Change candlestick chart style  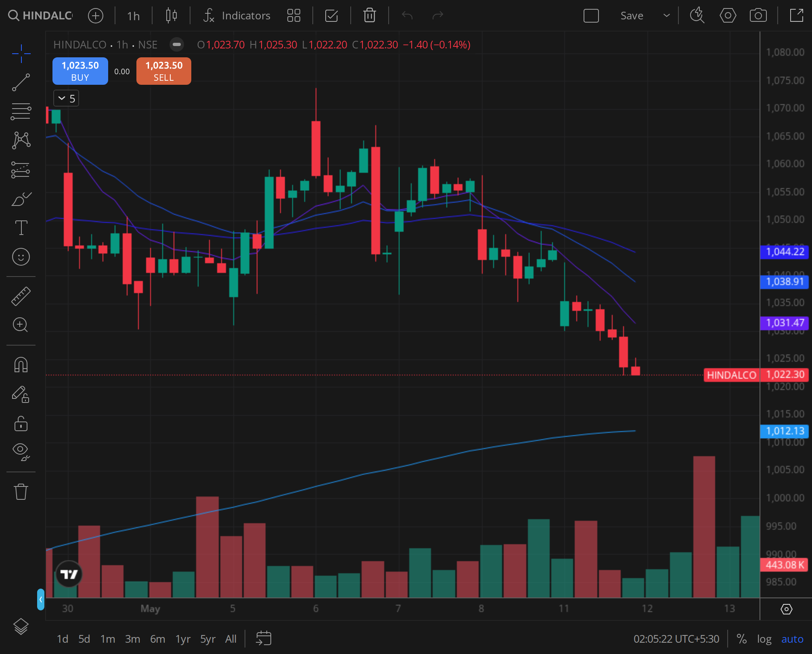[172, 16]
